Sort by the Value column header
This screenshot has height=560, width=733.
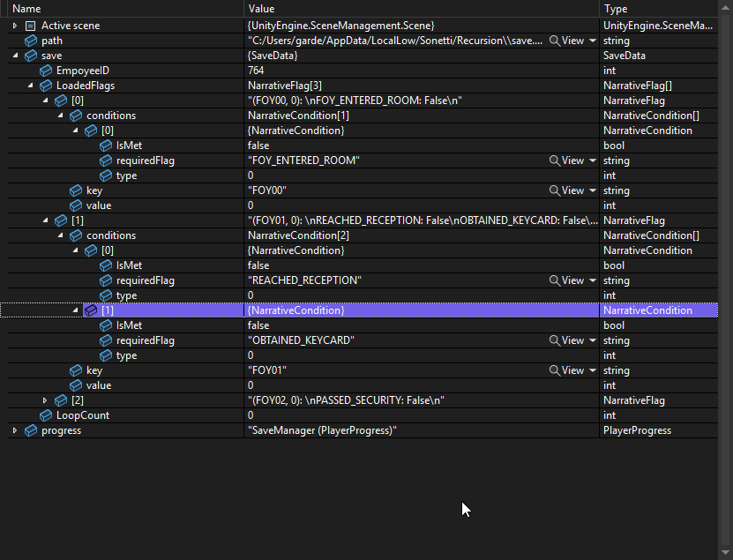click(422, 9)
